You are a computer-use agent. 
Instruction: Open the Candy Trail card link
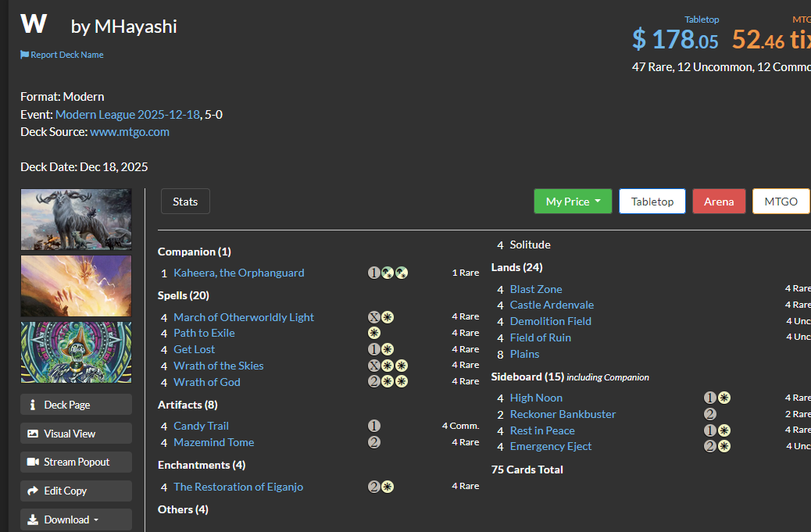coord(202,426)
